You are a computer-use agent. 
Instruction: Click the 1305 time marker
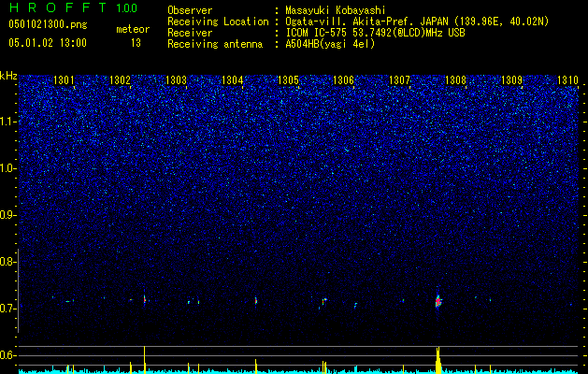288,79
